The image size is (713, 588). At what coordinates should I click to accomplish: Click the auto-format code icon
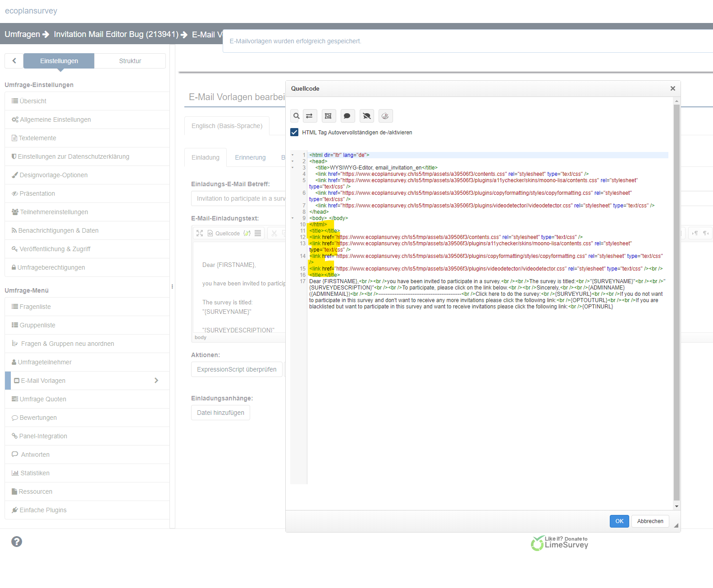coord(385,116)
